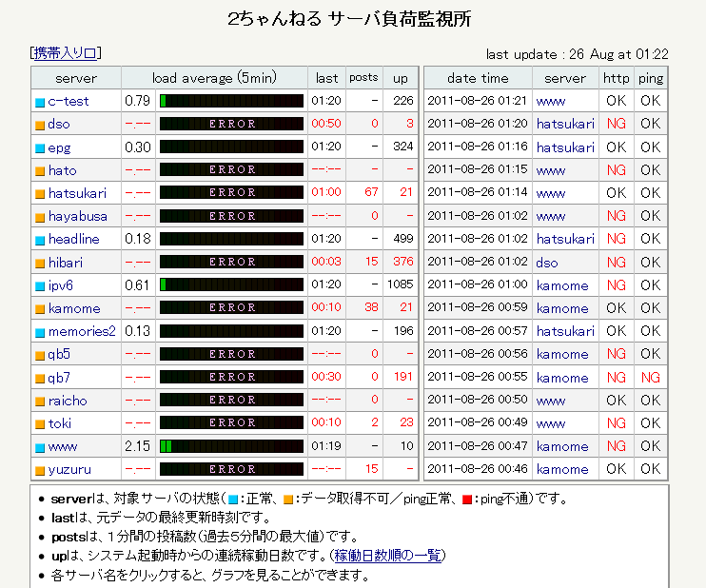Click the blue legend square for 正常

tap(233, 500)
